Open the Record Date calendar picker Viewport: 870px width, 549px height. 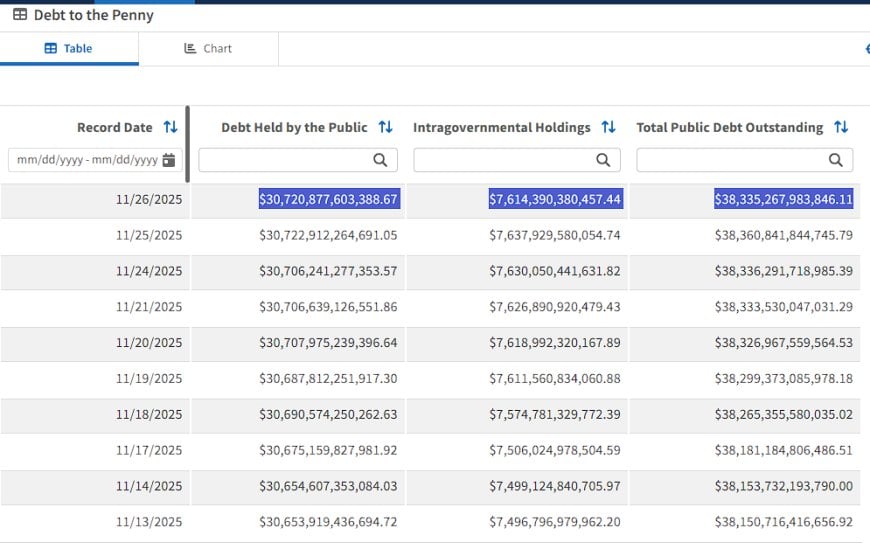169,160
